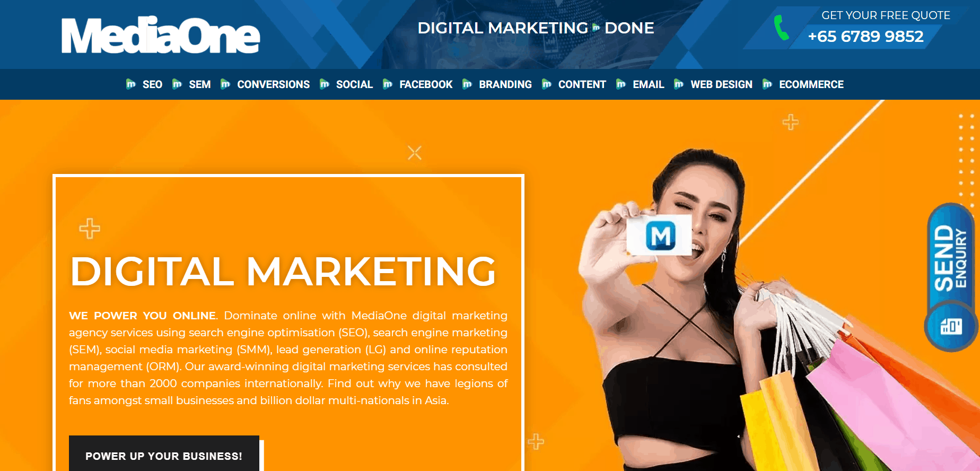Viewport: 980px width, 471px height.
Task: Click the icon beside FACEBOOK menu item
Action: 388,84
